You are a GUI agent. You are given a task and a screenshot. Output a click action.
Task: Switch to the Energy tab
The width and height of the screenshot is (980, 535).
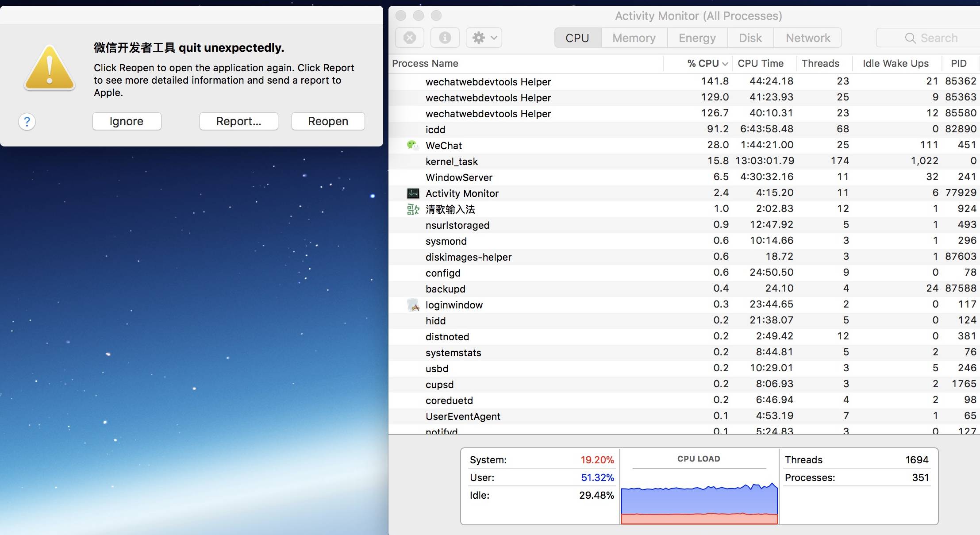[x=697, y=38]
